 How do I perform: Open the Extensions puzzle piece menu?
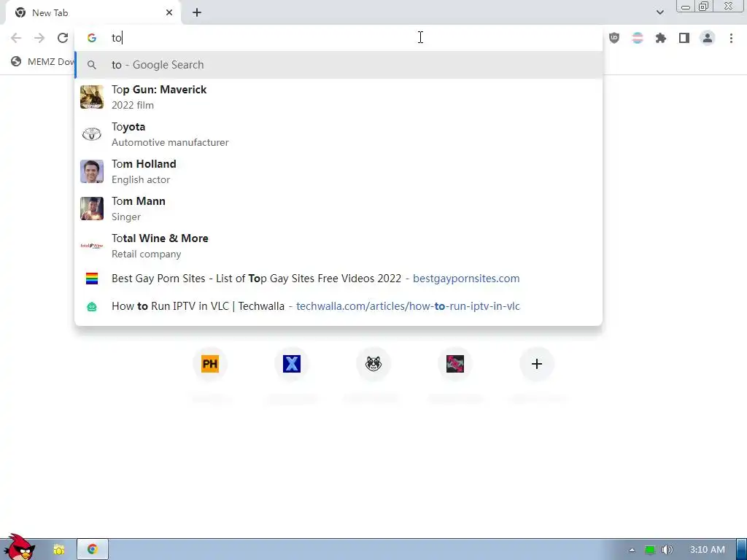click(x=661, y=38)
